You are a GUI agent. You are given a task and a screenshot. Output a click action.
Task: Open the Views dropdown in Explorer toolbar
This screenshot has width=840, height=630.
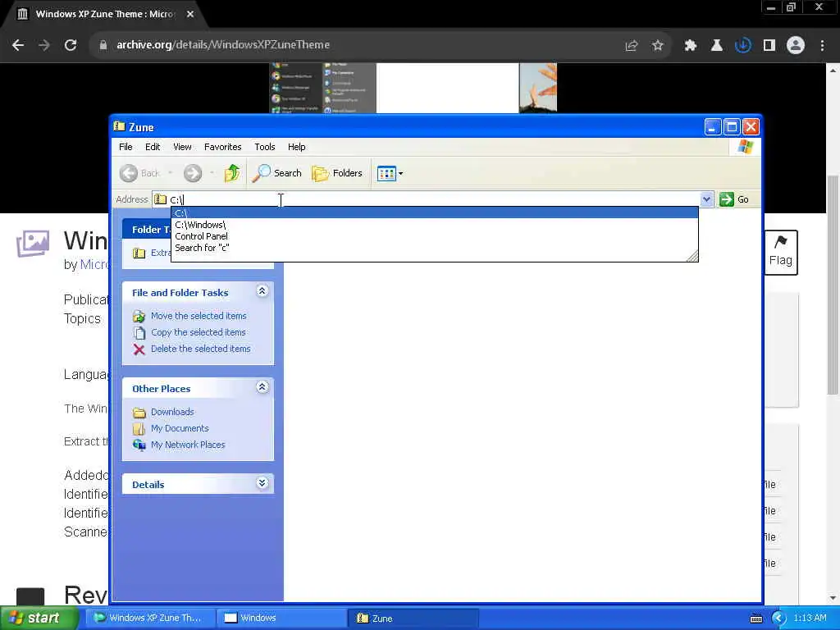point(390,173)
